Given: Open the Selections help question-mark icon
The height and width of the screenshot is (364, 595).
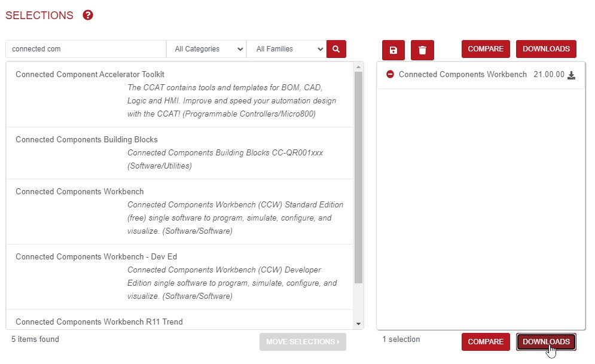Looking at the screenshot, I should point(88,15).
